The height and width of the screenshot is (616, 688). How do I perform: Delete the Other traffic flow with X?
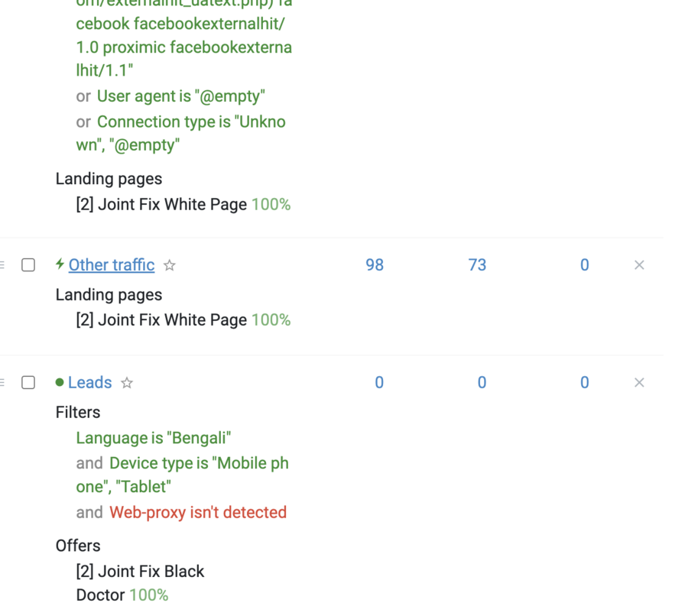click(639, 265)
